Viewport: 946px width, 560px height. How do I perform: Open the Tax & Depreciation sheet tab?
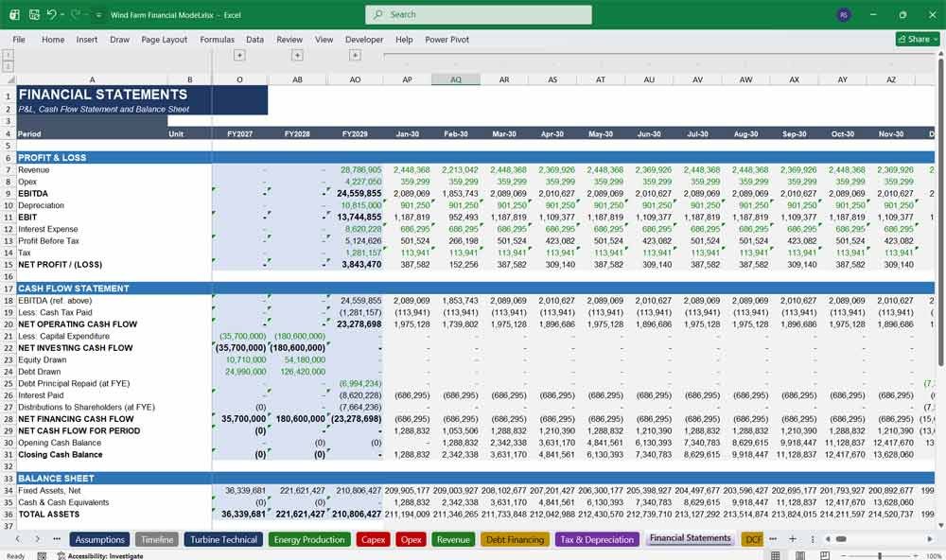(597, 539)
